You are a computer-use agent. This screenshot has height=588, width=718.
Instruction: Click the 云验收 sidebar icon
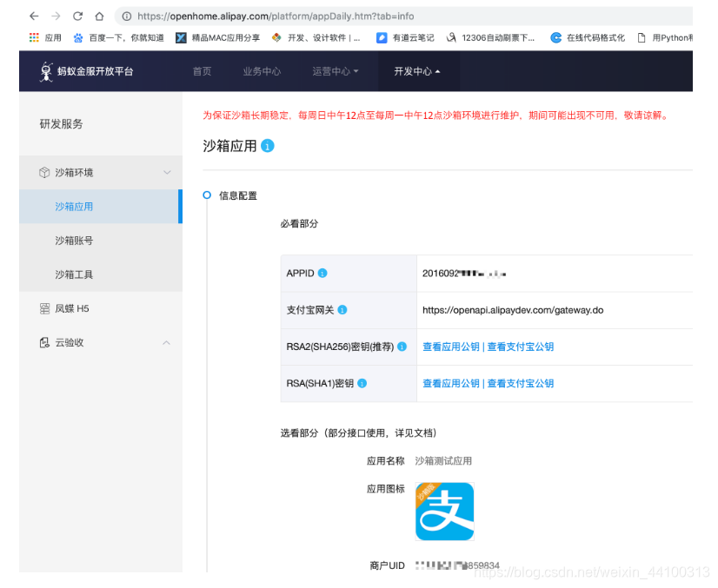coord(44,343)
